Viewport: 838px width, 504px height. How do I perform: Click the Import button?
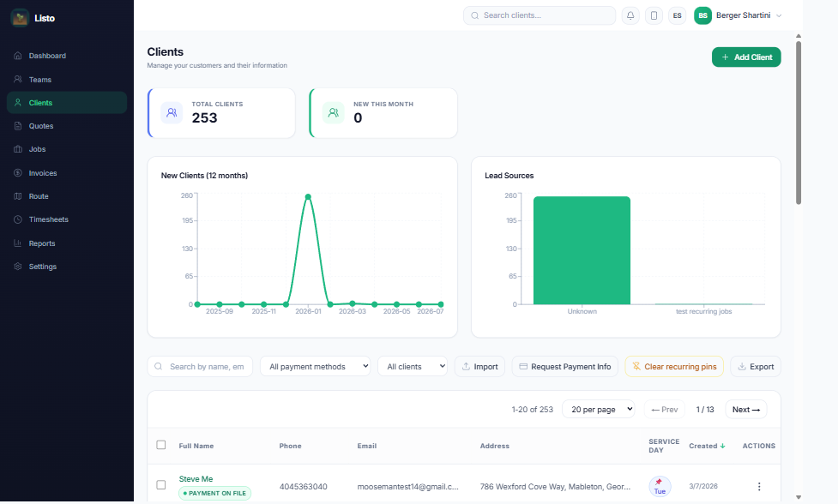coord(480,366)
